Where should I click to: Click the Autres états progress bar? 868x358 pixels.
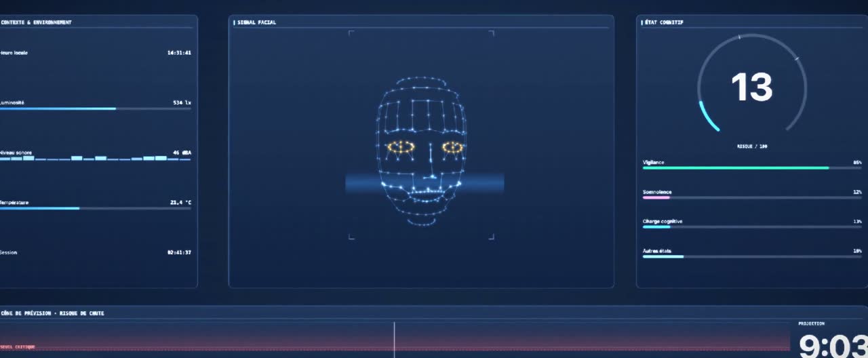tap(752, 257)
